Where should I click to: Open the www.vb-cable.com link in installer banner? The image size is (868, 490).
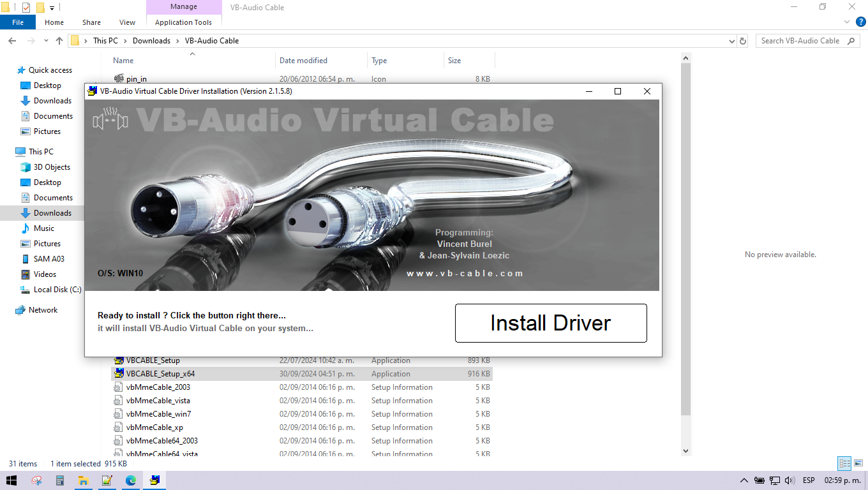point(465,273)
